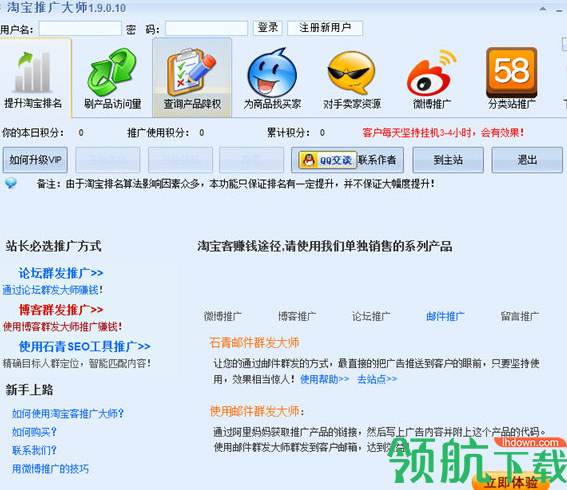The height and width of the screenshot is (490, 567).
Task: Open the 58 分类站推广 icon
Action: (511, 72)
